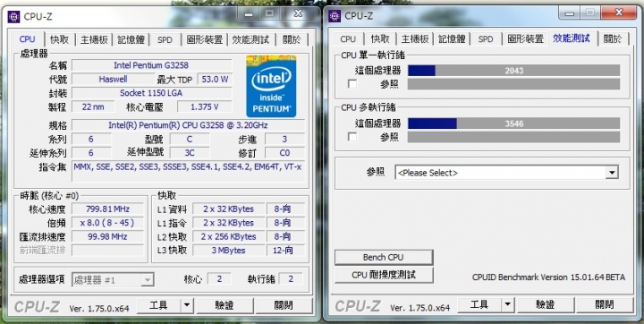Click the specification field Intel(R) Pentium(R) CPU G3258
Viewport: 644px width, 324px height.
pos(189,125)
